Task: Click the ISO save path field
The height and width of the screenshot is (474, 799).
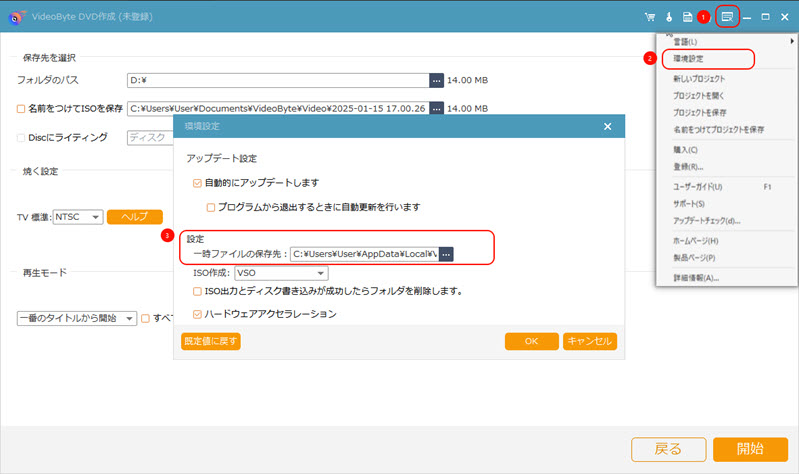Action: tap(278, 109)
